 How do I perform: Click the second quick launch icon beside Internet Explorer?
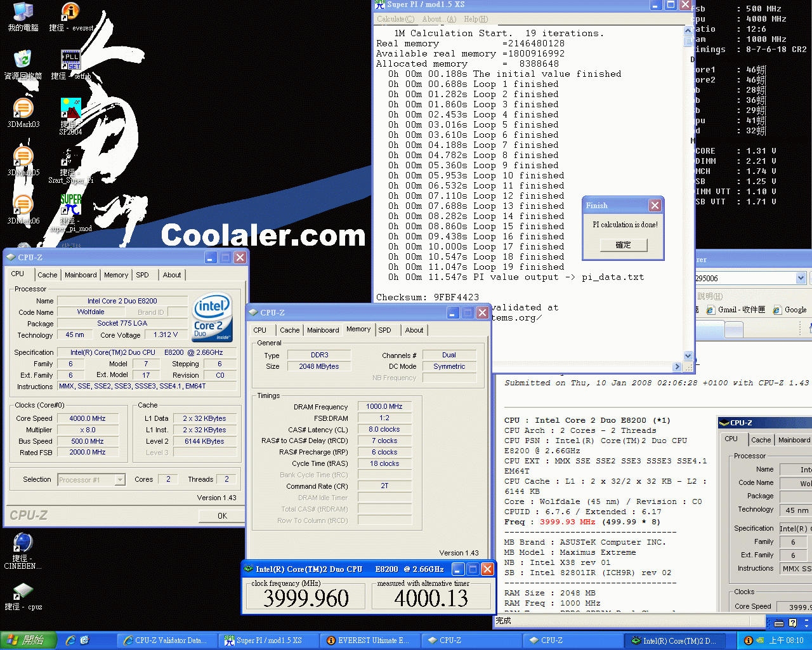tap(84, 640)
